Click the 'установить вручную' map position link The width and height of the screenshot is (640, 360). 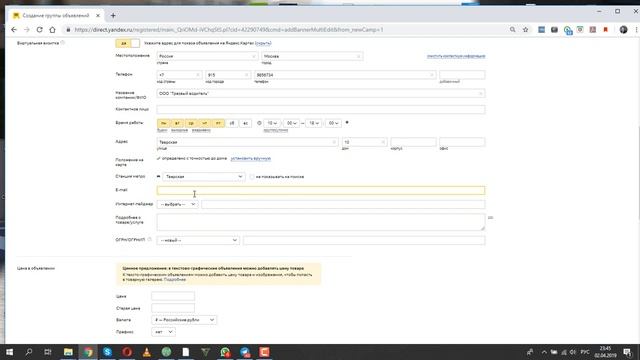251,158
